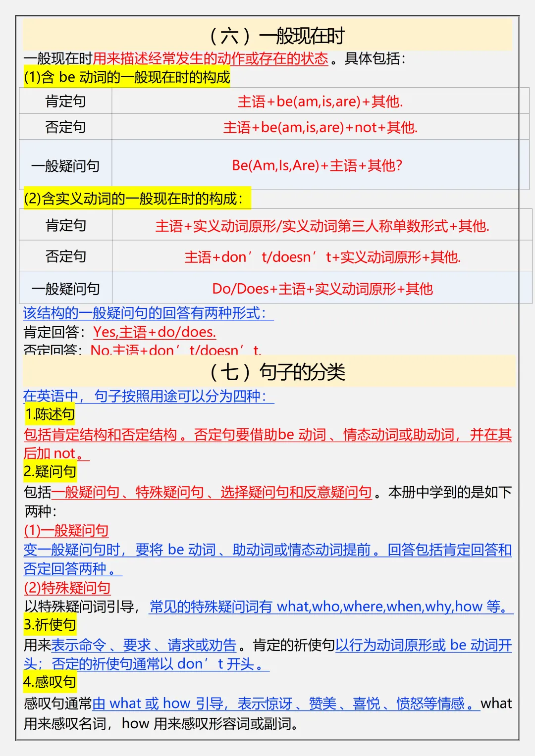
Task: Select formula 主语+be(am,is,are)+not+其他.
Action: tap(321, 127)
